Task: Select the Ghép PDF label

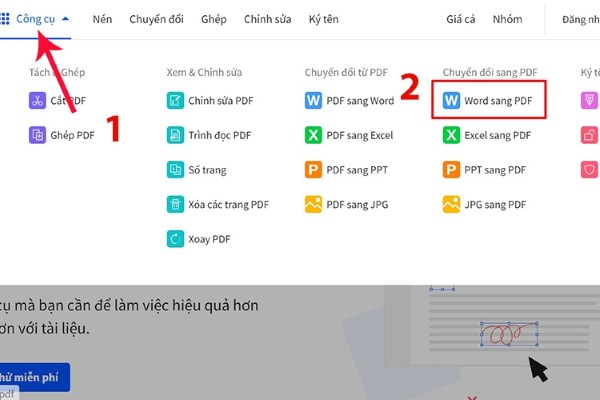Action: coord(72,135)
